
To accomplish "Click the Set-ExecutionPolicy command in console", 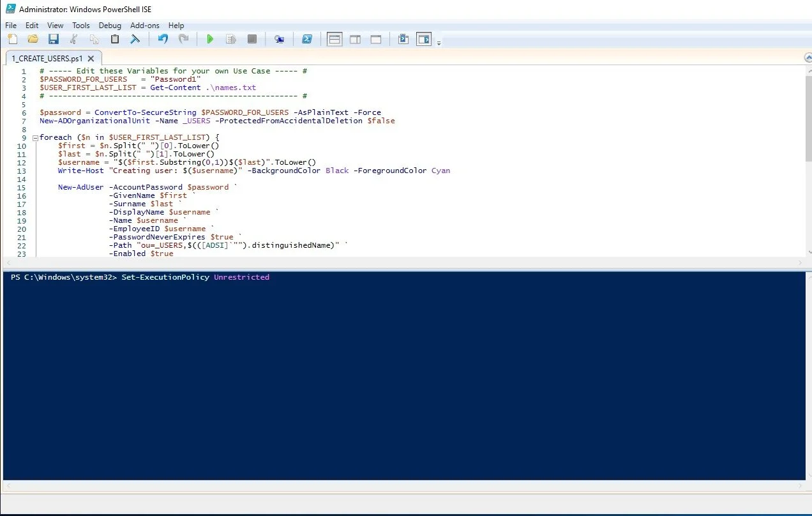I will tap(165, 277).
